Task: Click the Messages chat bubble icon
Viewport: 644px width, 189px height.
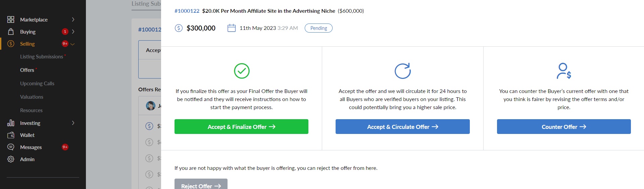Action: (x=11, y=147)
